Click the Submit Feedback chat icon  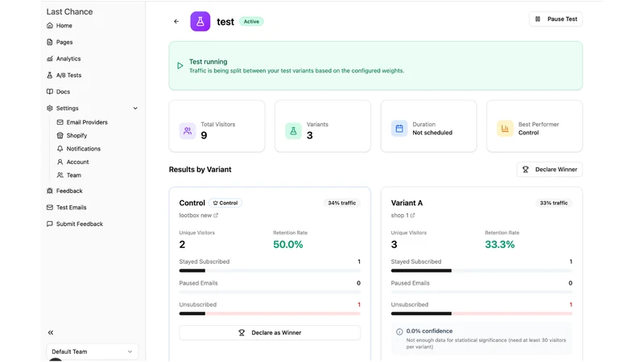tap(50, 224)
